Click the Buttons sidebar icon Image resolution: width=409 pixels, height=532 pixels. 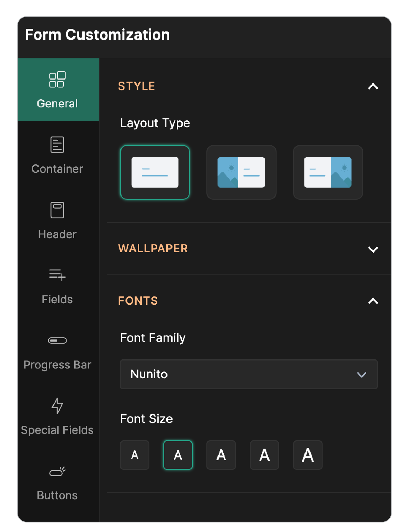tap(57, 471)
